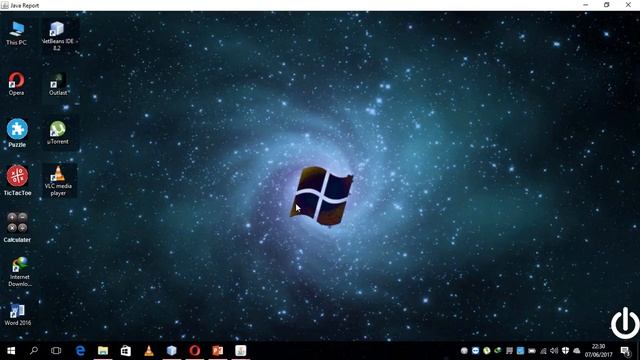Switch to the Java app taskbar icon
This screenshot has width=640, height=360.
[x=241, y=351]
